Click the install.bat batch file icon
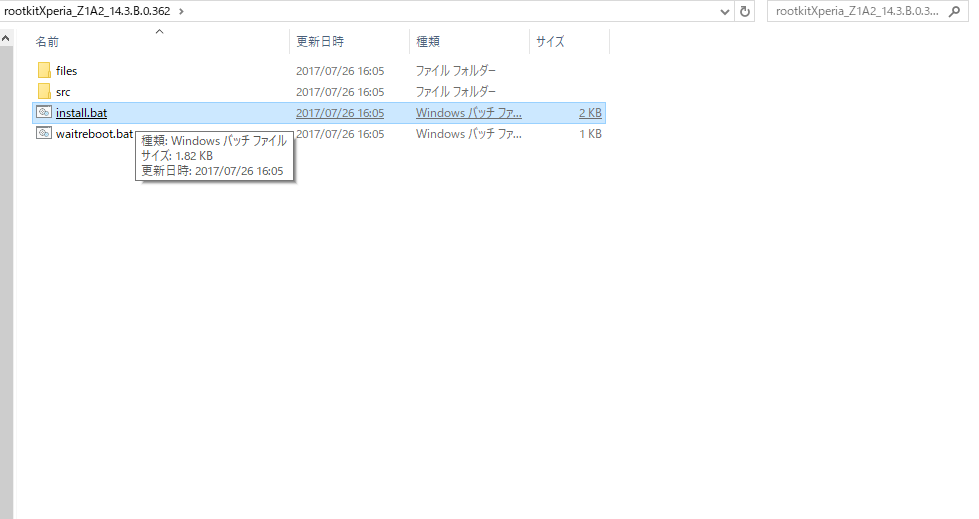The image size is (979, 519). 44,112
